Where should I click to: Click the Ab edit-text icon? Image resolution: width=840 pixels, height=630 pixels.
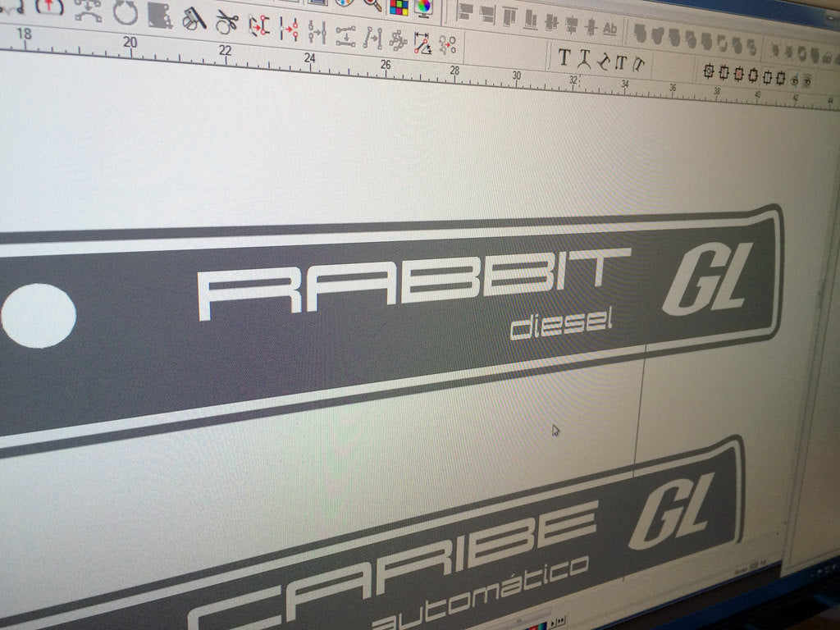click(610, 28)
